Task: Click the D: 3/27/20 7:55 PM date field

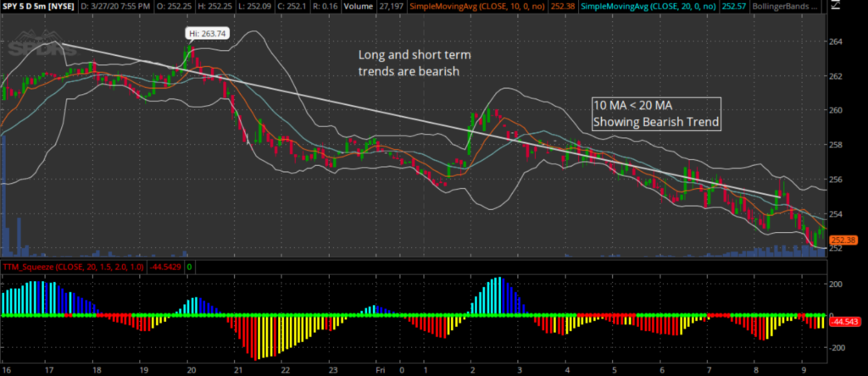Action: coord(114,7)
